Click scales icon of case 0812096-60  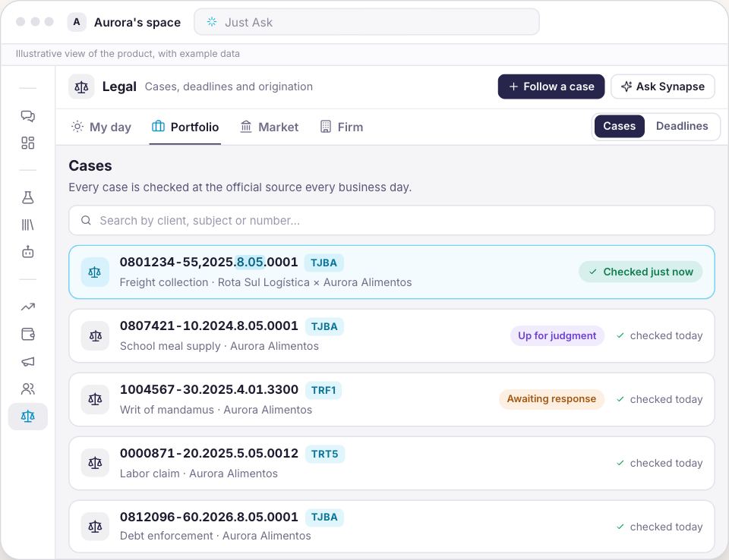[96, 527]
